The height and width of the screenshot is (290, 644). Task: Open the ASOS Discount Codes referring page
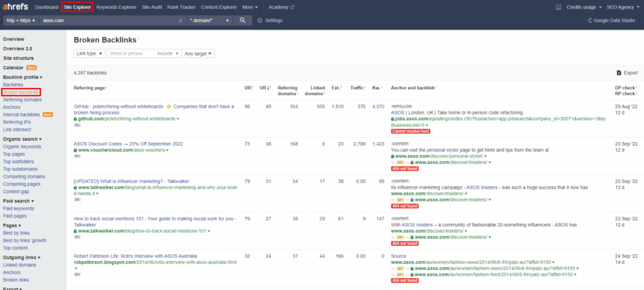(128, 144)
